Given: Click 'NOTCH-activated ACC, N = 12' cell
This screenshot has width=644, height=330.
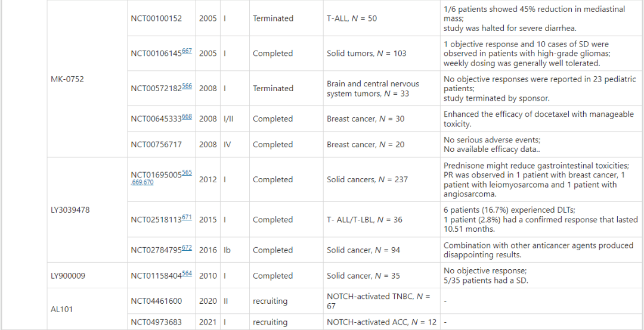Looking at the screenshot, I should click(x=382, y=322).
